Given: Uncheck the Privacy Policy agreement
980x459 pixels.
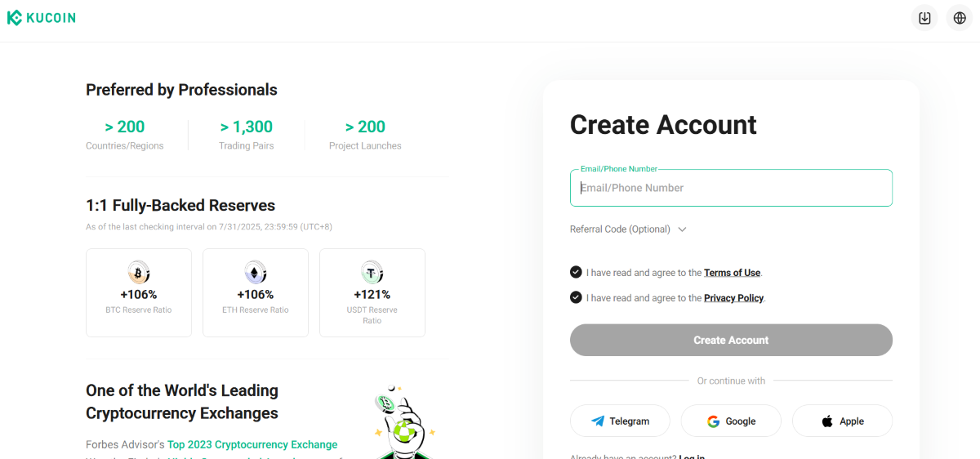Looking at the screenshot, I should 577,298.
